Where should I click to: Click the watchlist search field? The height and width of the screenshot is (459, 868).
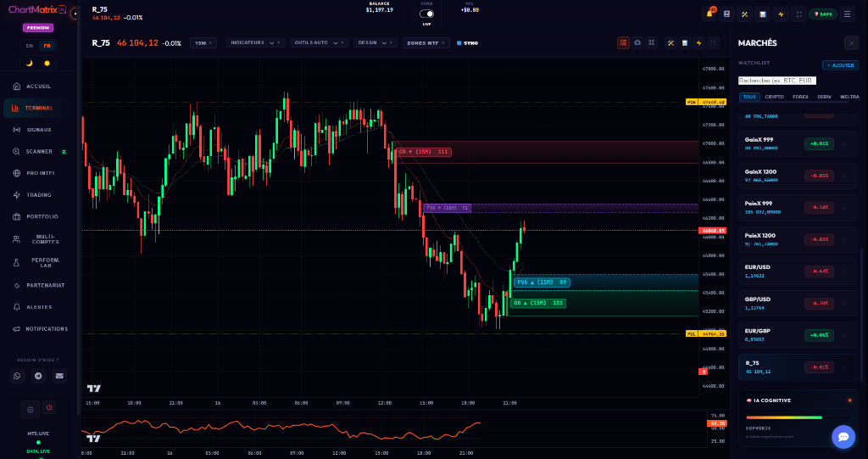(x=777, y=81)
